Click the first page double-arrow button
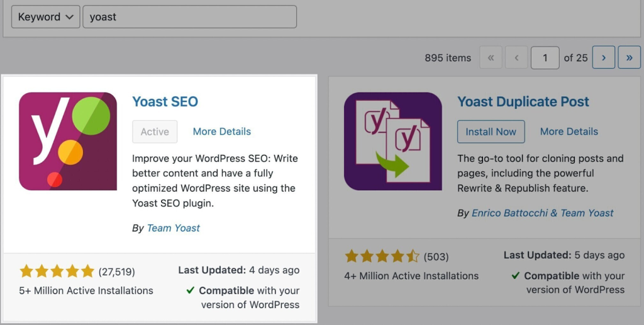Screen dimensions: 644x325 pos(491,57)
